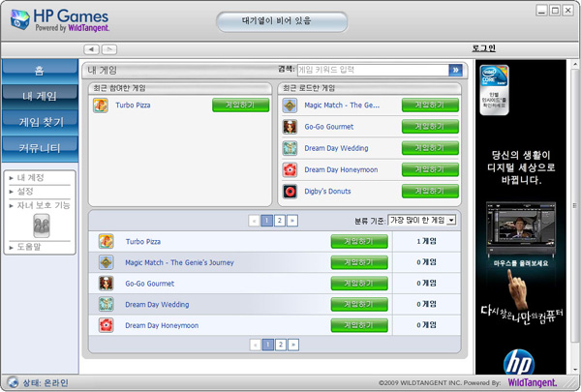
Task: Click WildTangent logo in status bar
Action: coord(532,382)
